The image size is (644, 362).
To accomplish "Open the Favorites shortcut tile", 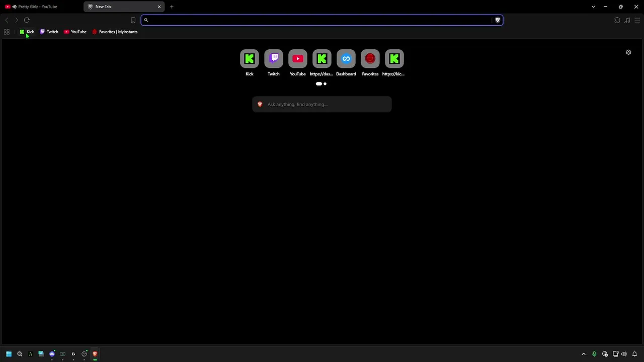I will click(370, 59).
